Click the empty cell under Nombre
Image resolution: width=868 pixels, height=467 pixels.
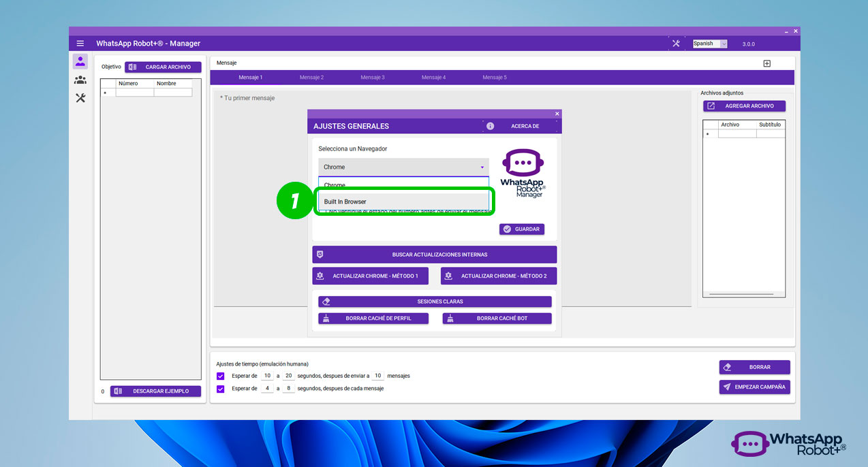click(x=173, y=93)
